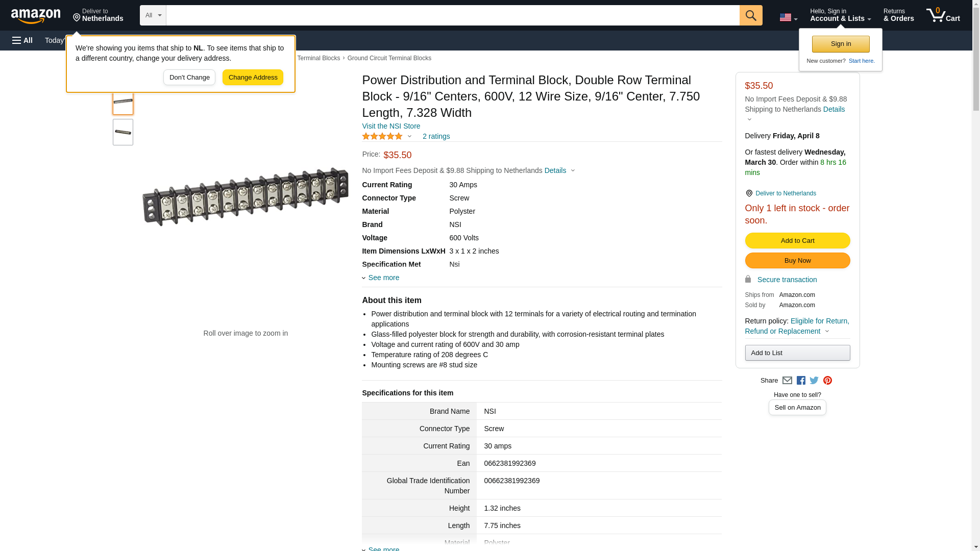Viewport: 980px width, 551px height.
Task: Open Add to List dropdown
Action: click(x=797, y=353)
